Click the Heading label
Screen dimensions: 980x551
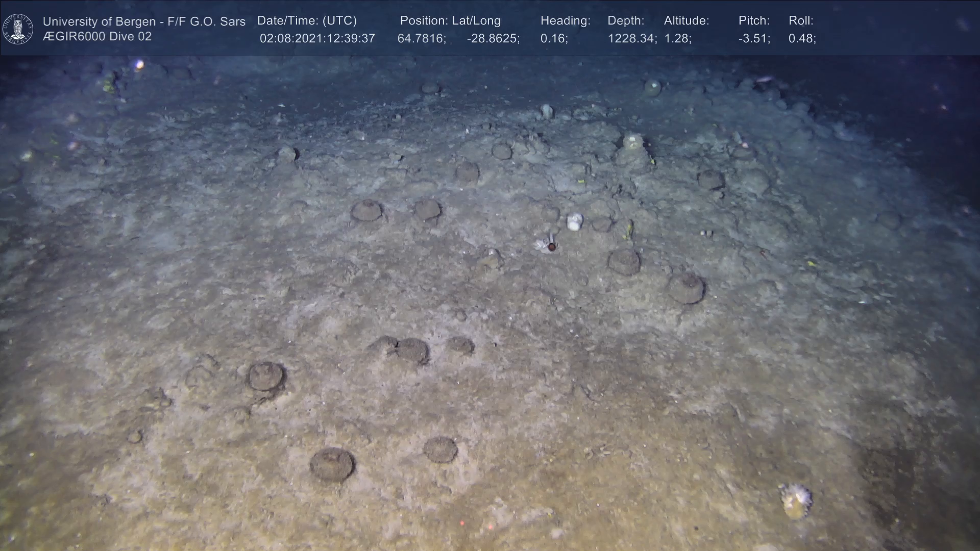tap(565, 21)
